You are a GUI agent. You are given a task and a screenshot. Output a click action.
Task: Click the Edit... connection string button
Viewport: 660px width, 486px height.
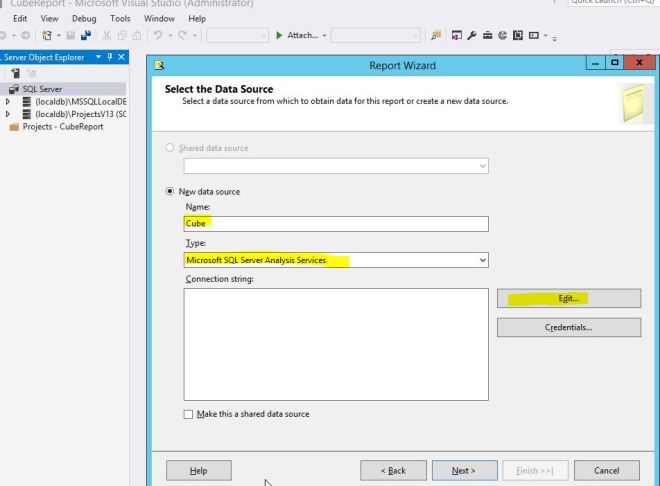coord(568,299)
